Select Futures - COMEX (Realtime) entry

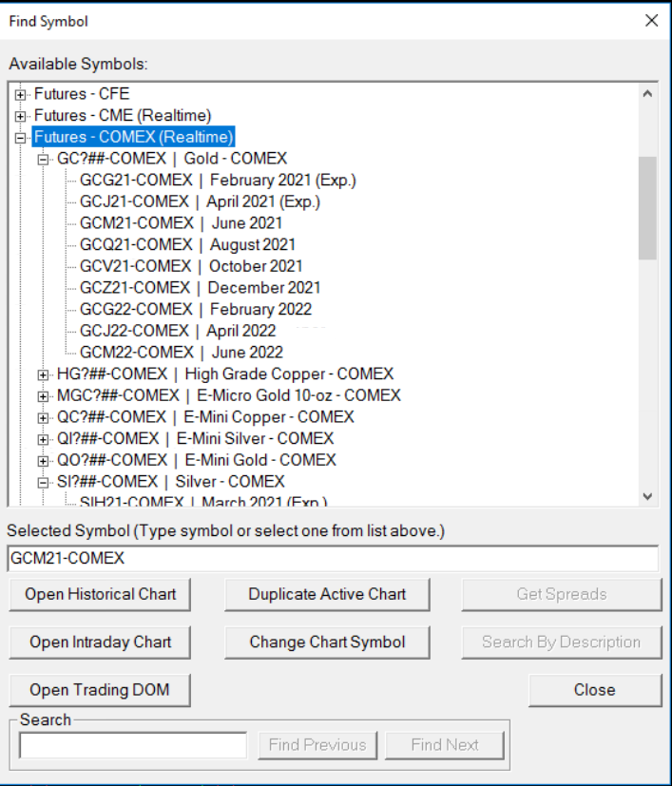click(x=133, y=137)
